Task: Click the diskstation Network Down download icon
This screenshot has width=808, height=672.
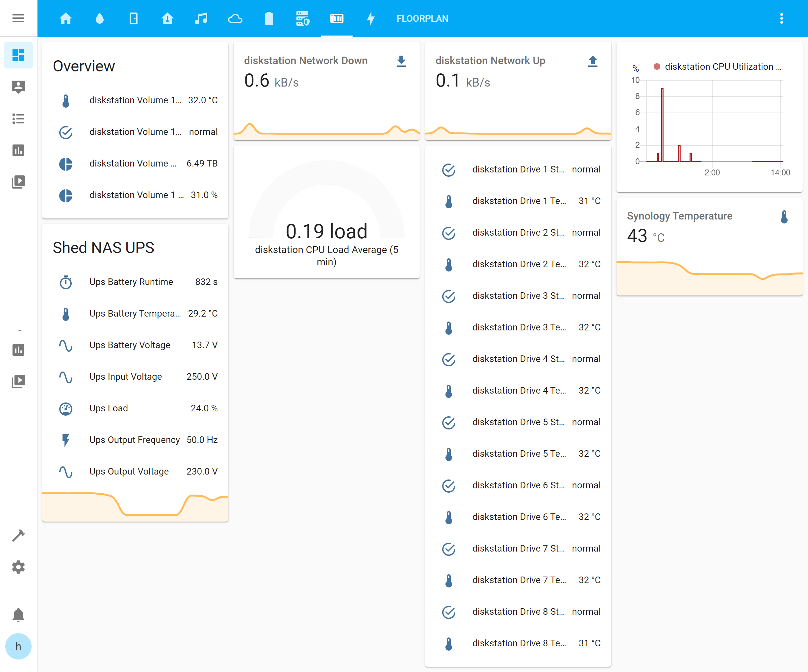Action: [x=401, y=61]
